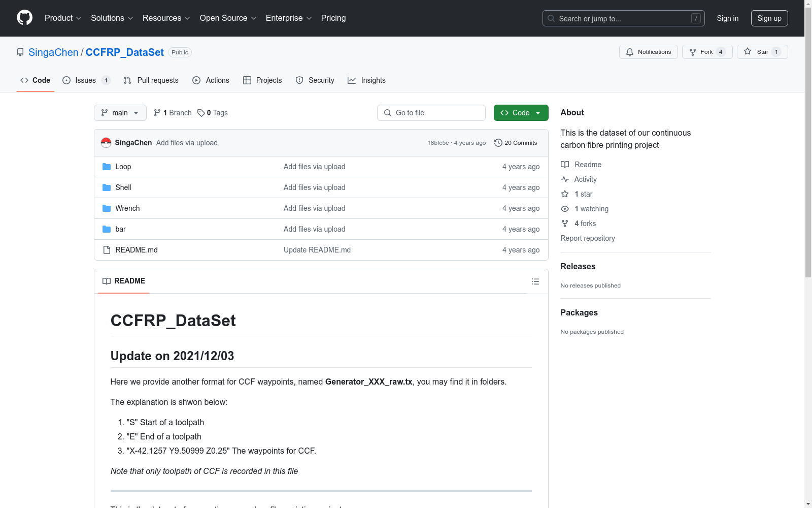
Task: Expand the Resources menu
Action: pyautogui.click(x=166, y=18)
